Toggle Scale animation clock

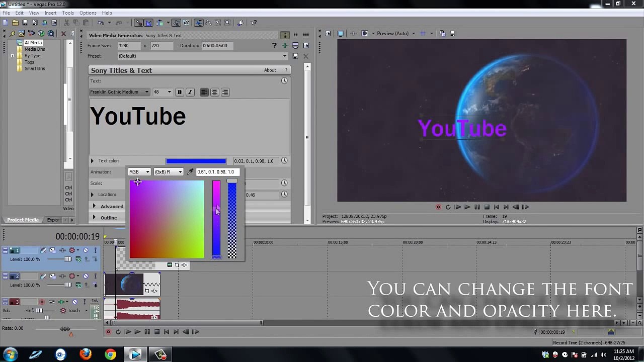[x=284, y=183]
